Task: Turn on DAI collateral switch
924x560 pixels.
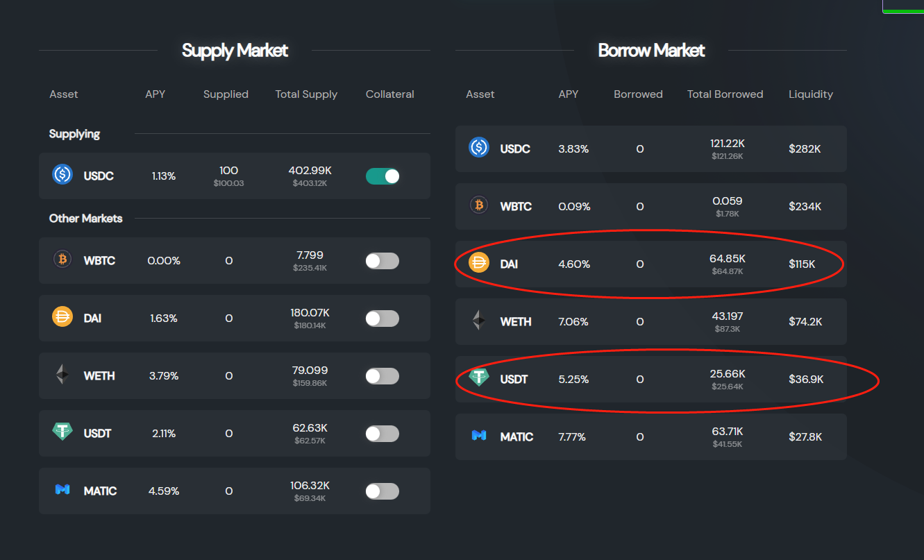Action: (x=383, y=319)
